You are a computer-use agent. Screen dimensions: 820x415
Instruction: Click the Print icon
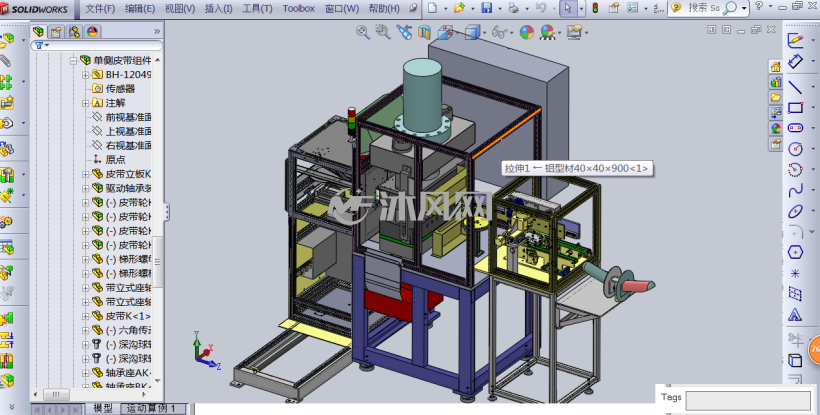click(514, 8)
